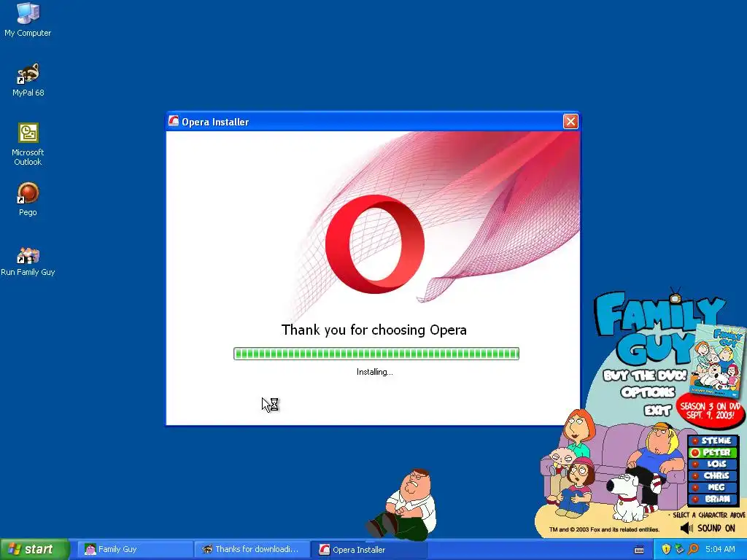
Task: Close the Opera Installer window
Action: 570,122
